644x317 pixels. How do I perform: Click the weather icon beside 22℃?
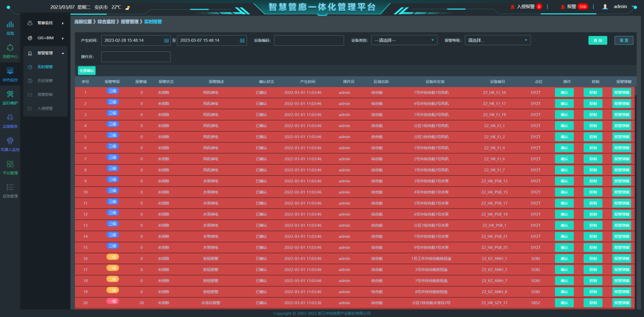click(127, 7)
